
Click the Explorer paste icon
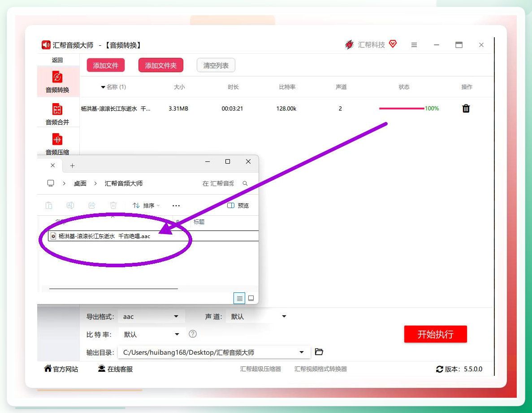pos(49,205)
